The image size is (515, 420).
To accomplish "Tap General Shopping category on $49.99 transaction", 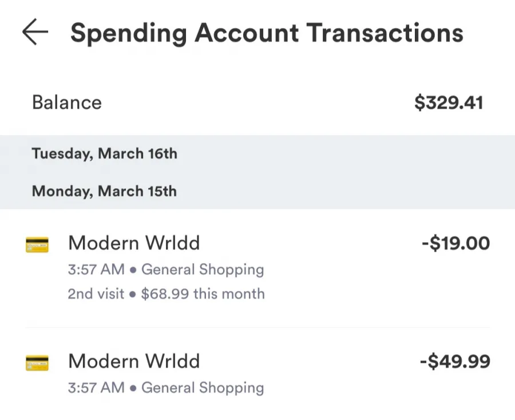I will (203, 388).
